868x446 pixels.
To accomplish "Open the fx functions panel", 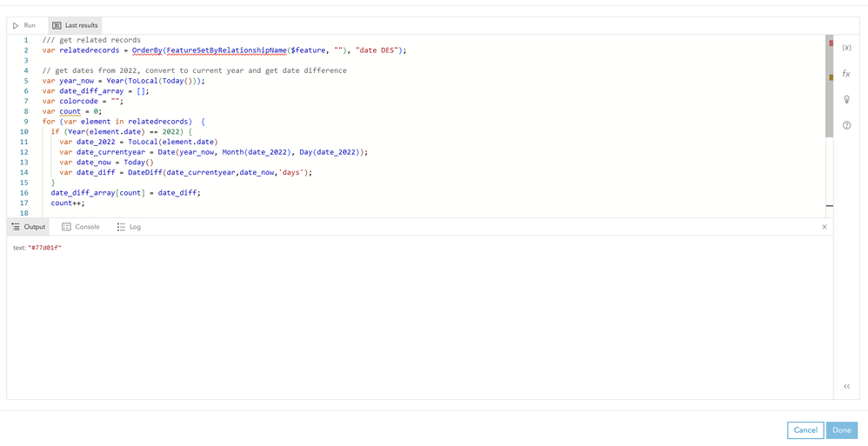I will [846, 74].
